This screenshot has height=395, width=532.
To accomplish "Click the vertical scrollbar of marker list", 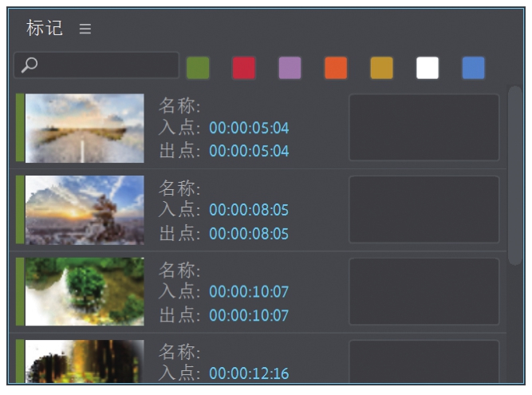I will [x=515, y=176].
